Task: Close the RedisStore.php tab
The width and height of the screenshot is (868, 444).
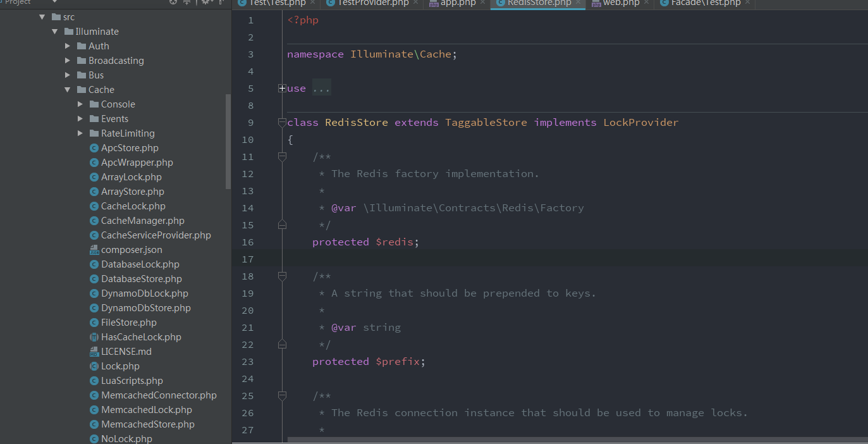Action: point(578,3)
